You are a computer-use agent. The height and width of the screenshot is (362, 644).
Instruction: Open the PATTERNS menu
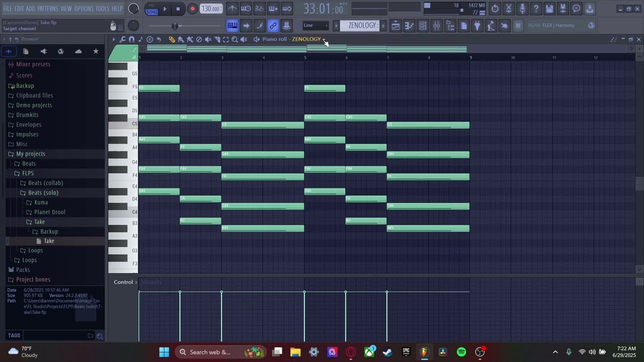[48, 9]
